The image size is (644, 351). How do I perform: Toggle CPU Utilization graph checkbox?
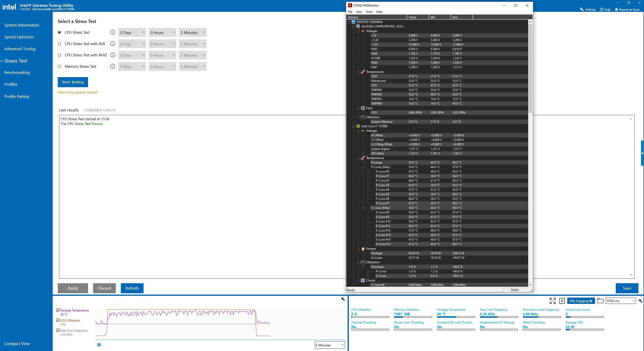pyautogui.click(x=58, y=320)
